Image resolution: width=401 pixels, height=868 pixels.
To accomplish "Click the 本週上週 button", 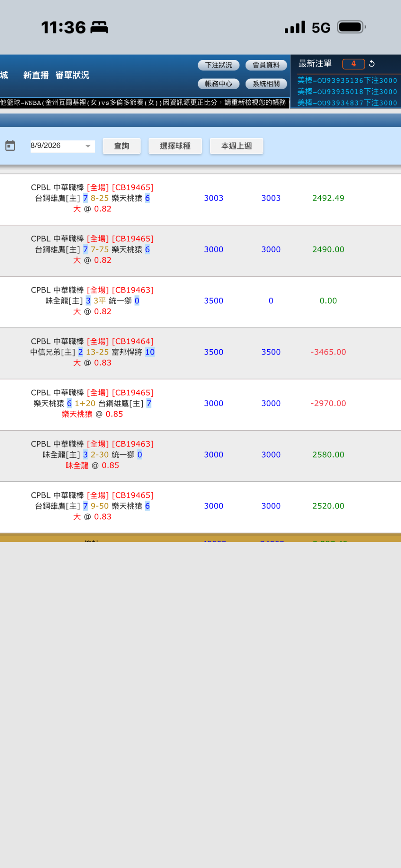I will tap(237, 146).
